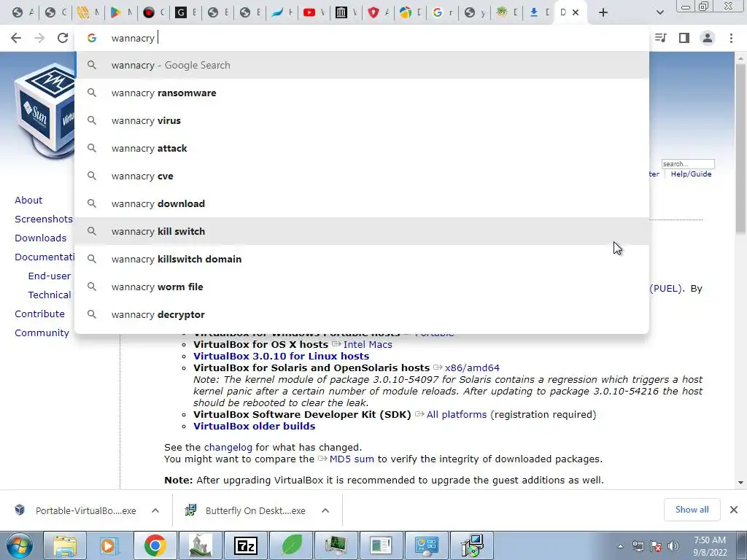This screenshot has width=747, height=560.
Task: Choose the 'wannacry ransomware' suggestion
Action: click(362, 93)
